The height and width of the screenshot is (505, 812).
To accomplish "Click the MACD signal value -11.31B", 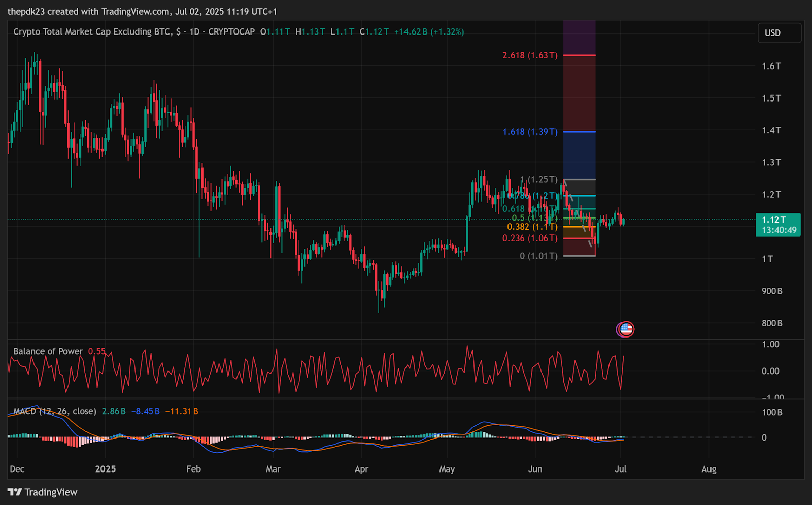I will coord(182,411).
